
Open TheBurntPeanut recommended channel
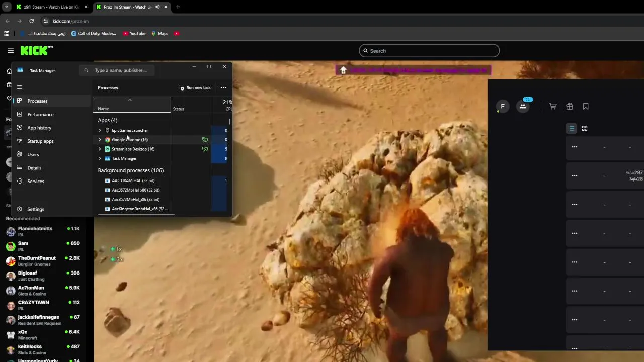pyautogui.click(x=43, y=261)
